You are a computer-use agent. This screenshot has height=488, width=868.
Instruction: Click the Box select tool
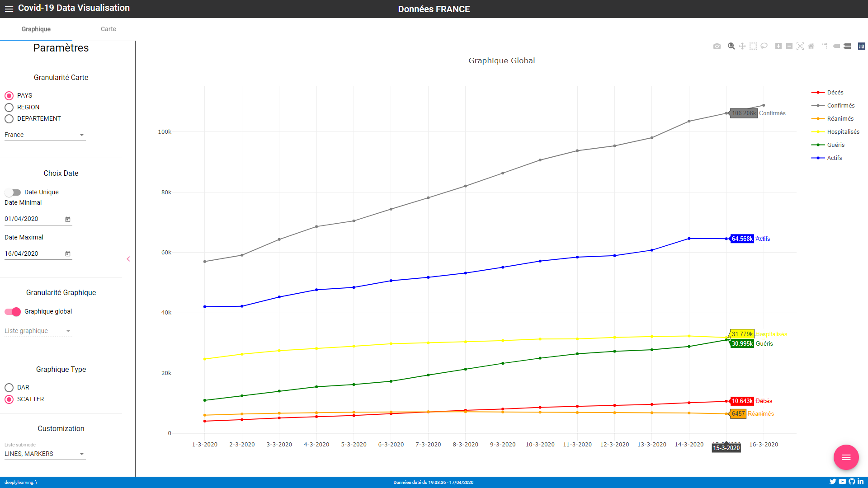[x=753, y=46]
